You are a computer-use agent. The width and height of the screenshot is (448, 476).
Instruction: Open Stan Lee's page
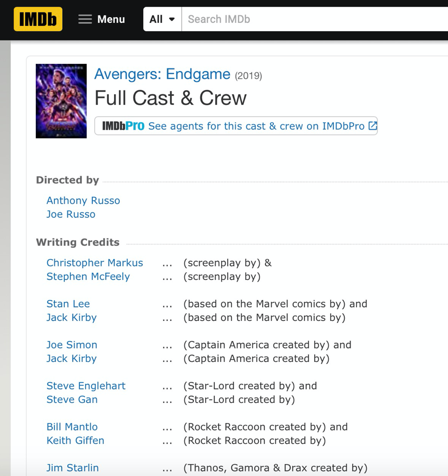tap(68, 304)
